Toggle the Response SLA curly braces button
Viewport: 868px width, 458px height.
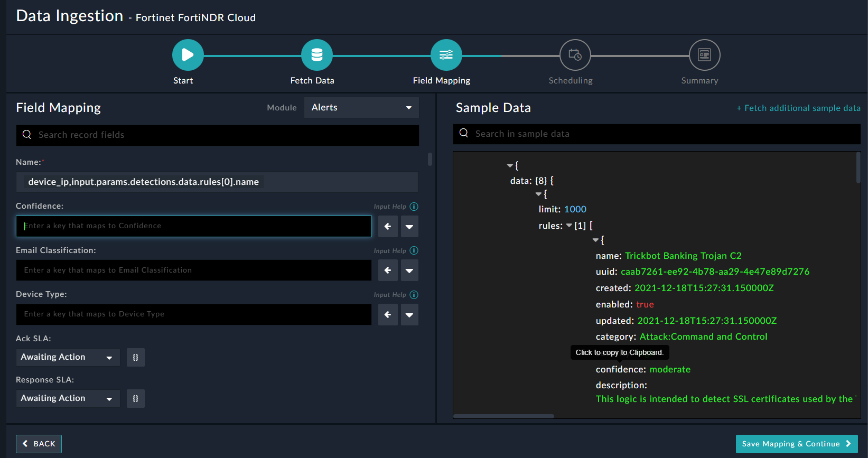pos(135,399)
